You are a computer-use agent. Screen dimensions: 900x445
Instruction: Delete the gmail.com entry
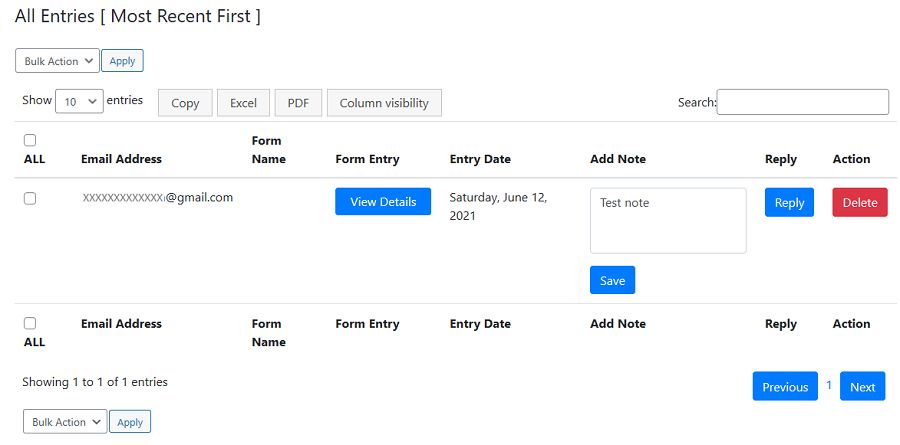tap(859, 203)
